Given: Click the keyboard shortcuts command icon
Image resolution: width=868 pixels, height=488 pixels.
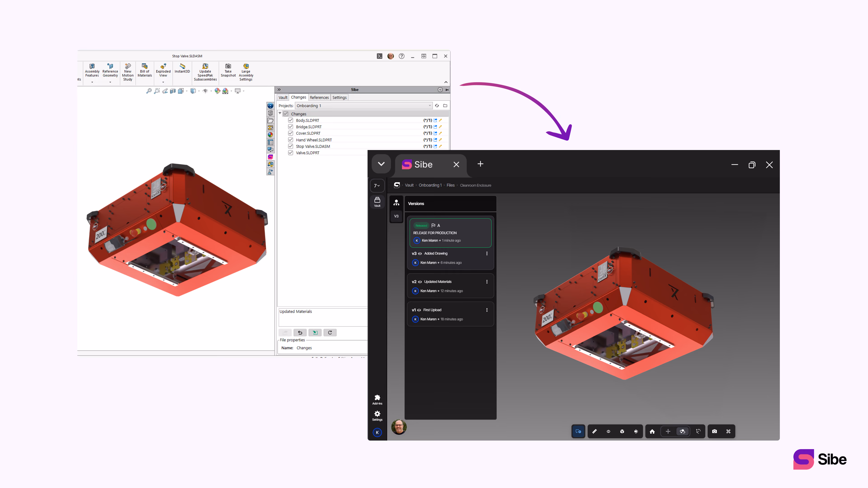Looking at the screenshot, I should 728,432.
